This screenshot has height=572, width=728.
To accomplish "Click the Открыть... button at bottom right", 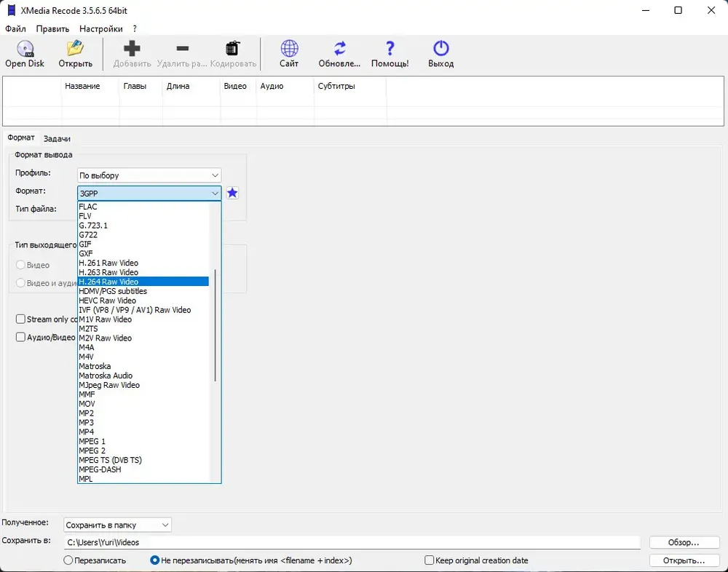I will click(x=684, y=560).
